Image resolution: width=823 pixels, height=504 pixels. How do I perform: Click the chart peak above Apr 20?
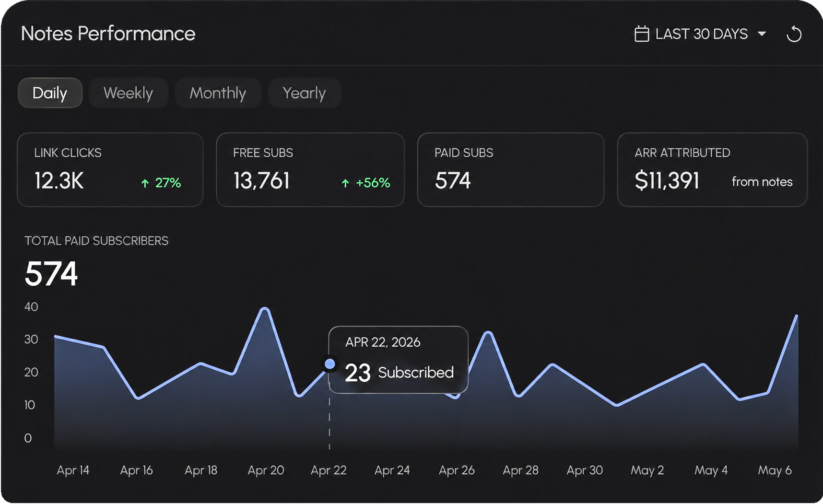point(265,309)
